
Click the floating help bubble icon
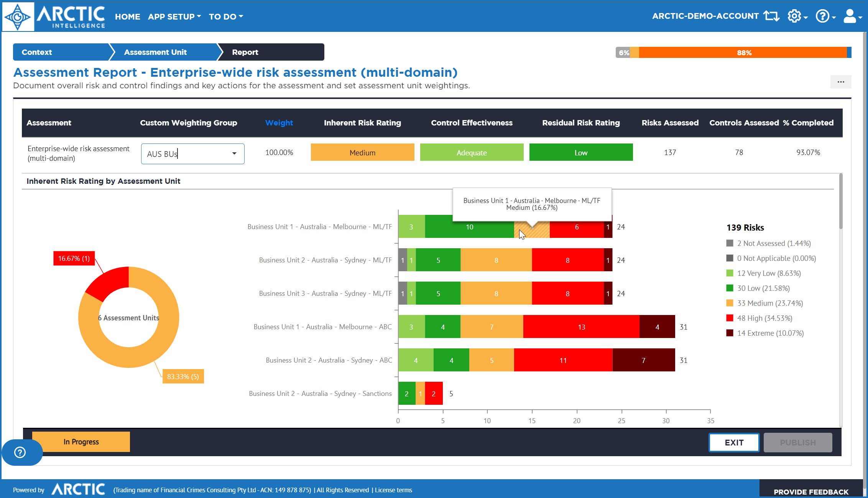20,452
